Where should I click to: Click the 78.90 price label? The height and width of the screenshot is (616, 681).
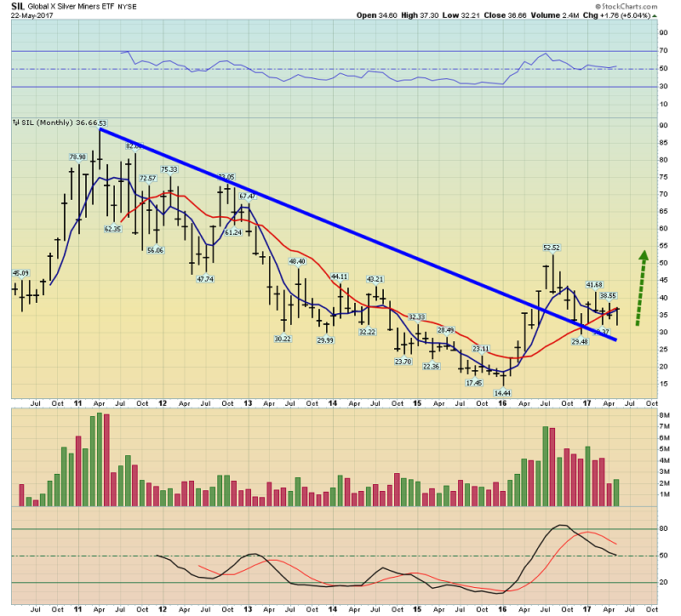[77, 157]
